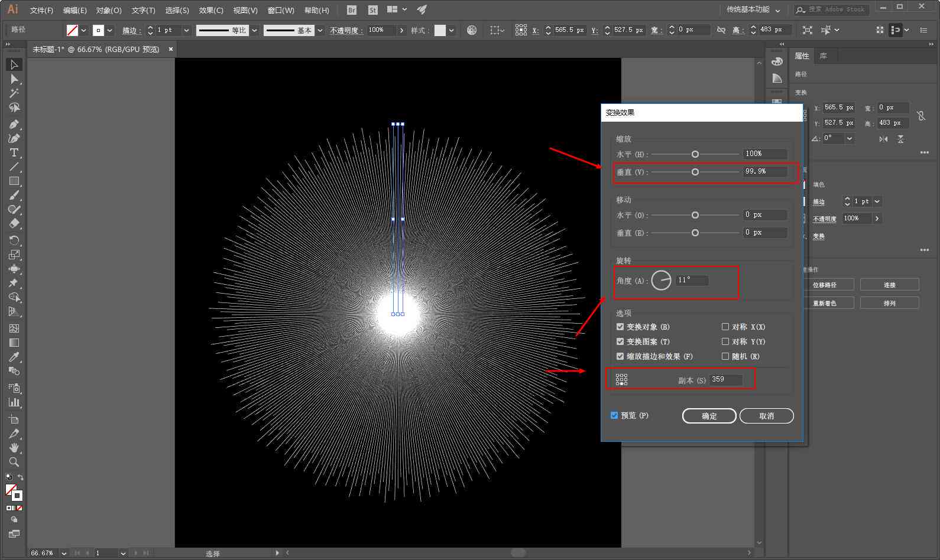Open the zoom level dropdown in status bar
Screen dimensions: 940x560
(x=64, y=554)
